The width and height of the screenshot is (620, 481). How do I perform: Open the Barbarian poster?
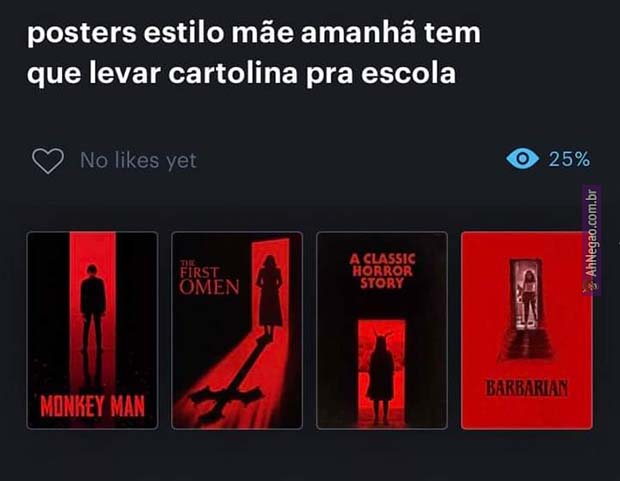pyautogui.click(x=527, y=331)
